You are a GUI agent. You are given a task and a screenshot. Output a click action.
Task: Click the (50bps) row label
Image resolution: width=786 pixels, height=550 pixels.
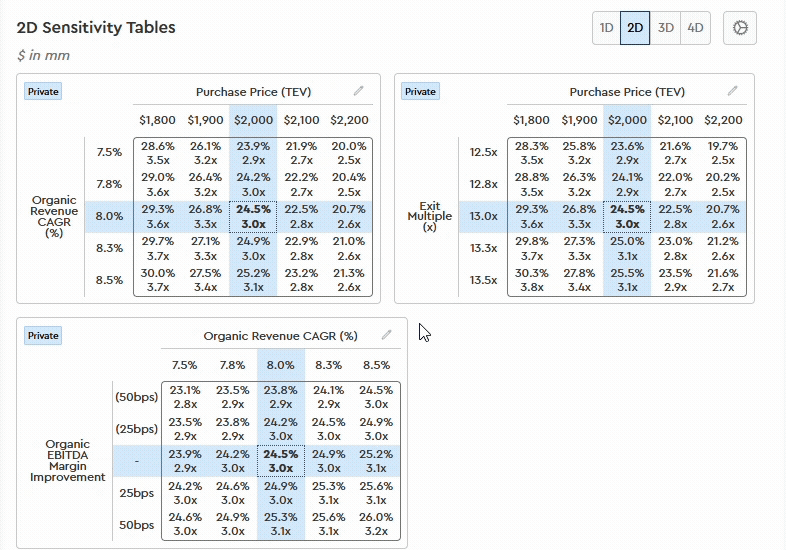pyautogui.click(x=138, y=397)
